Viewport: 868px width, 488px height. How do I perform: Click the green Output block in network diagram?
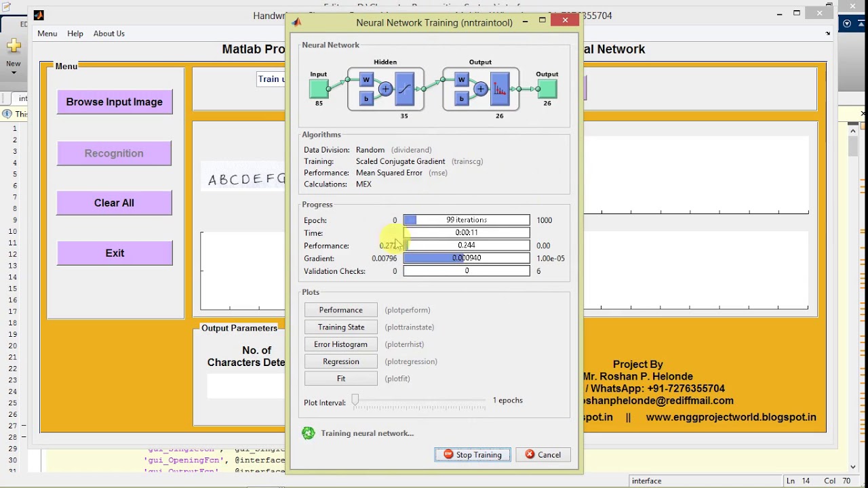pyautogui.click(x=547, y=89)
